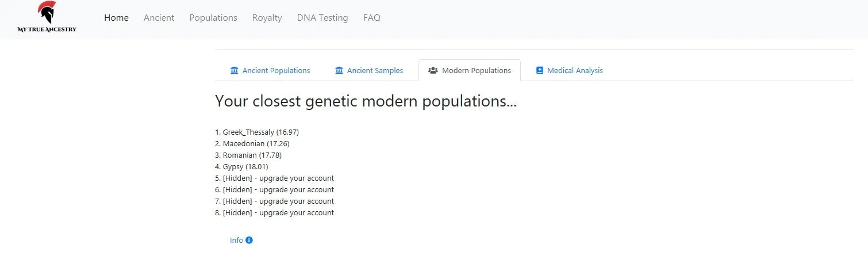Switch to the Ancient Samples tab
Viewport: 868px width, 259px height.
pos(375,71)
